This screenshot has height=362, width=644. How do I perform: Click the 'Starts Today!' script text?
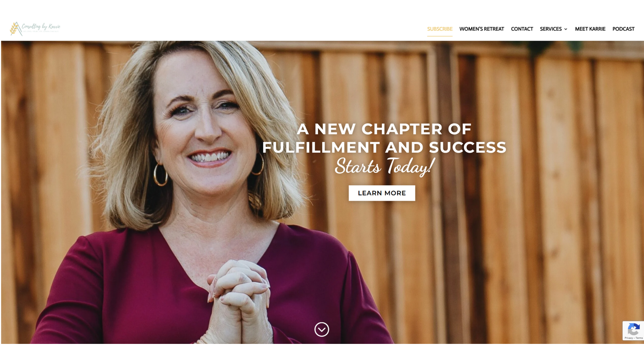point(385,166)
